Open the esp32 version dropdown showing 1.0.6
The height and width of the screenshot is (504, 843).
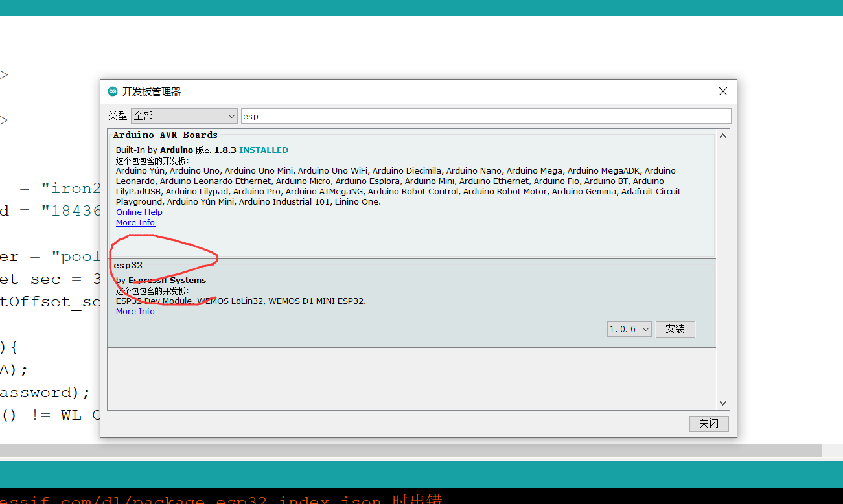point(629,329)
